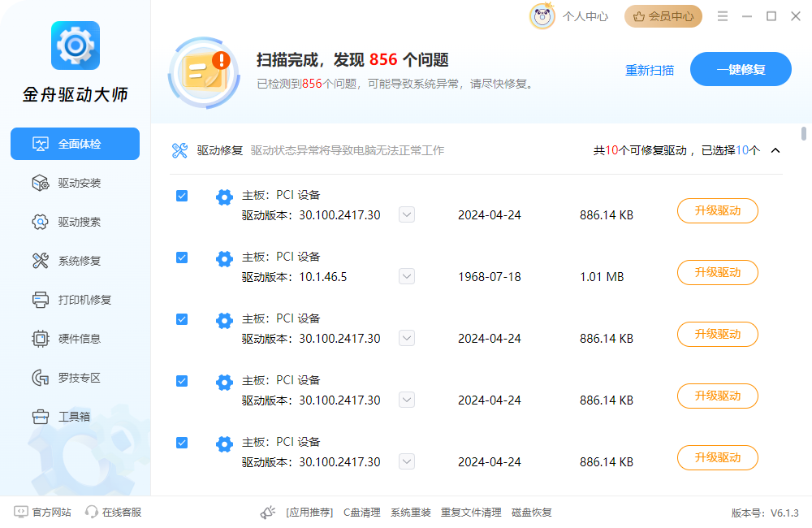Click the 一键修复 button
812x528 pixels.
741,69
